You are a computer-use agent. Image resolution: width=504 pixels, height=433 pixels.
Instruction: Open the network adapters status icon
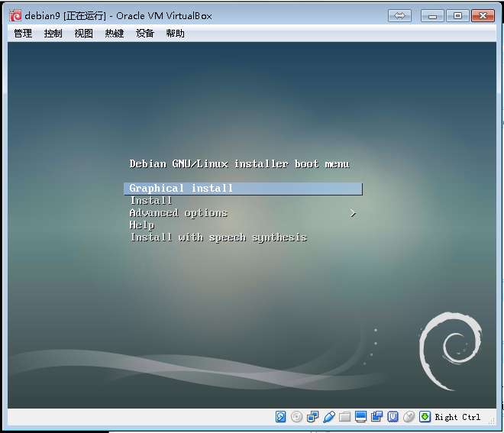click(x=312, y=417)
